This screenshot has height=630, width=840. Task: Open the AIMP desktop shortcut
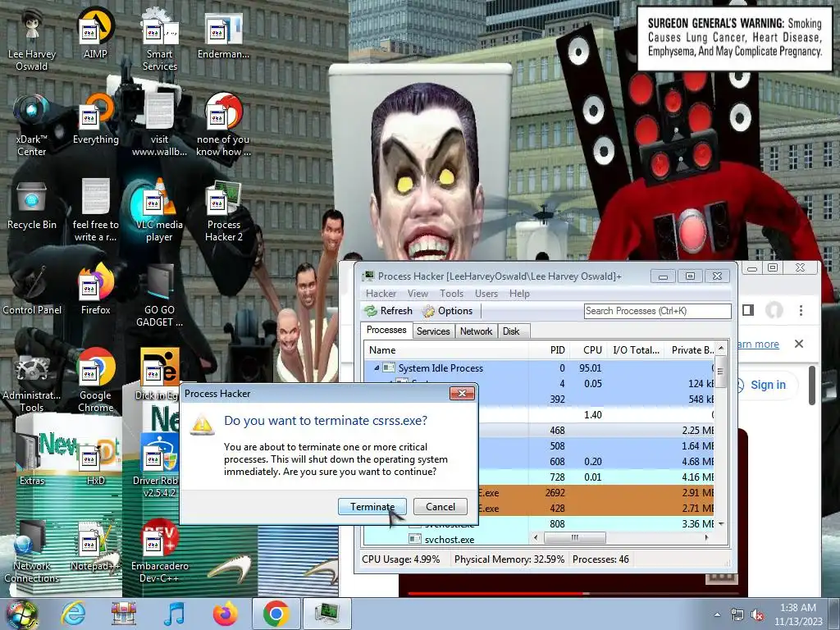tap(95, 34)
